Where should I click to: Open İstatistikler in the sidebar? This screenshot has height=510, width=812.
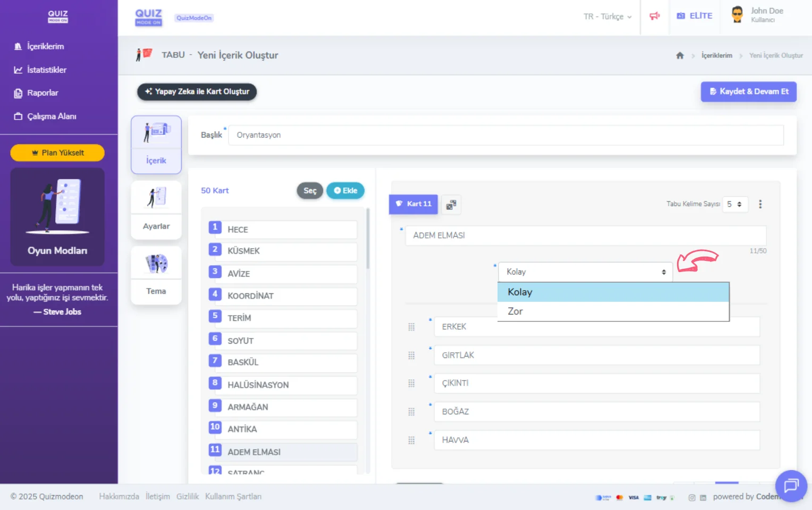click(x=47, y=70)
